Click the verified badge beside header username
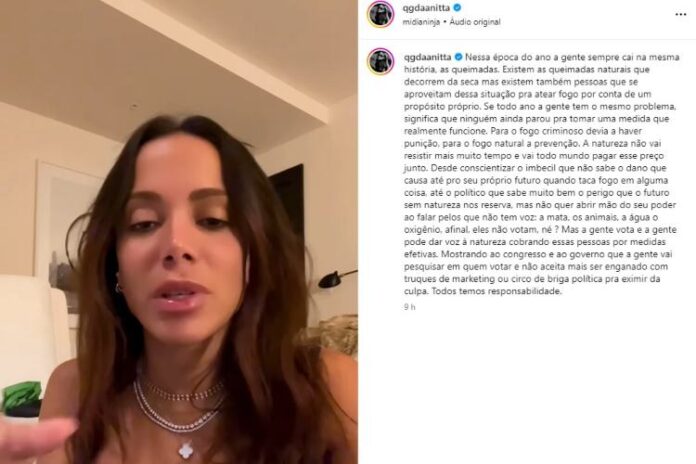Viewport: 696px width, 464px height. (x=457, y=8)
